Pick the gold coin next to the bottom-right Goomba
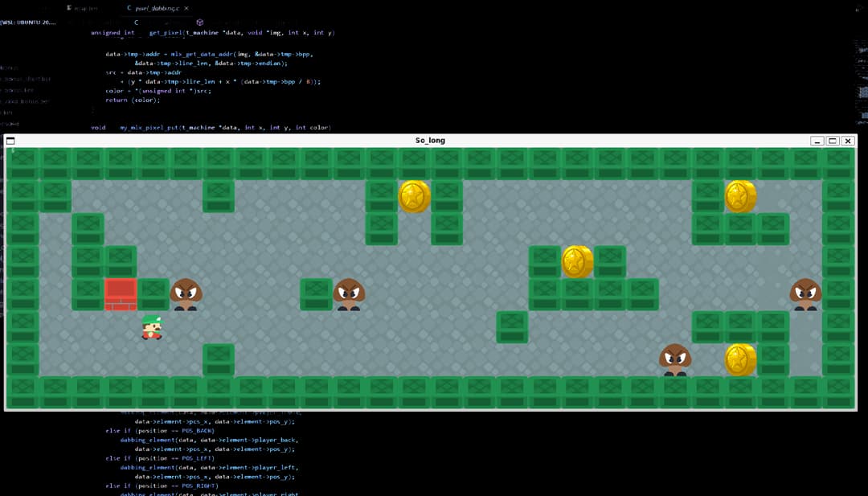 point(740,359)
